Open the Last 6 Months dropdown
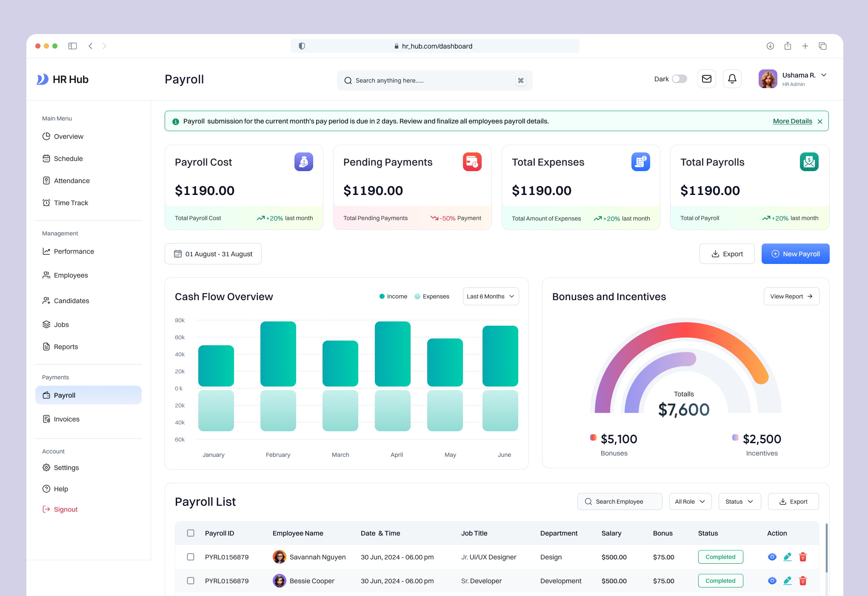This screenshot has width=868, height=596. (490, 296)
